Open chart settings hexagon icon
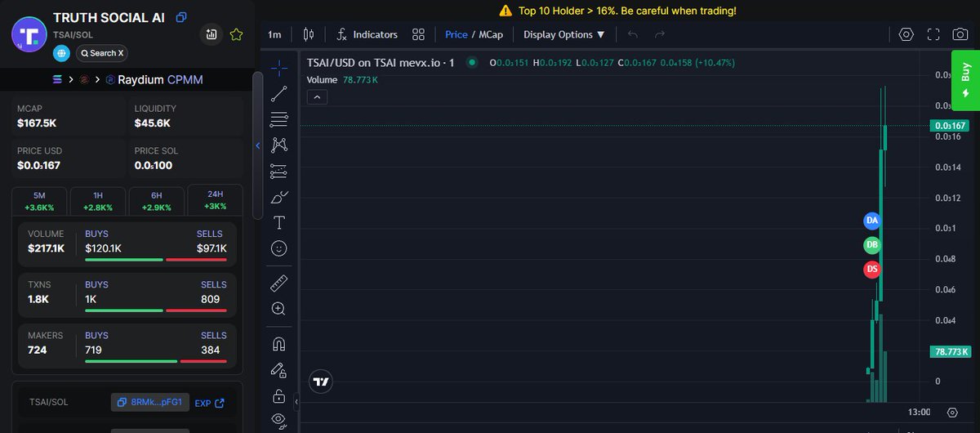Image resolution: width=980 pixels, height=433 pixels. (906, 34)
